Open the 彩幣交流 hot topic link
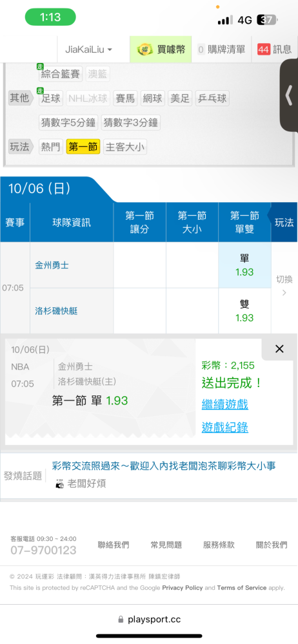The width and height of the screenshot is (298, 644). pos(164,466)
